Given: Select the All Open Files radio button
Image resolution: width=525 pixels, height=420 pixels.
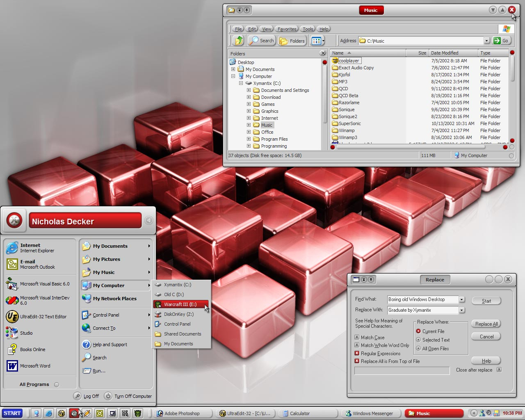Looking at the screenshot, I should 418,349.
